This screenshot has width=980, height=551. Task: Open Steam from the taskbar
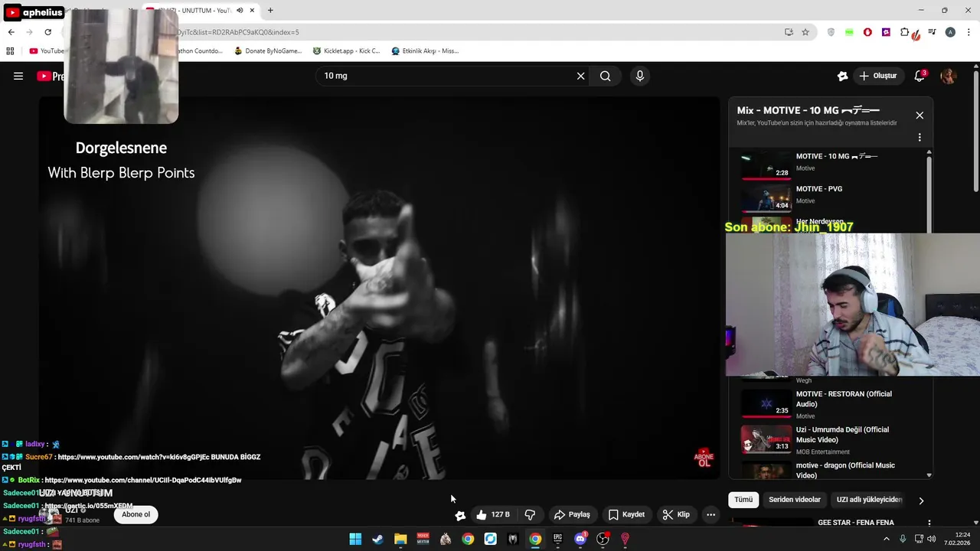click(x=377, y=539)
